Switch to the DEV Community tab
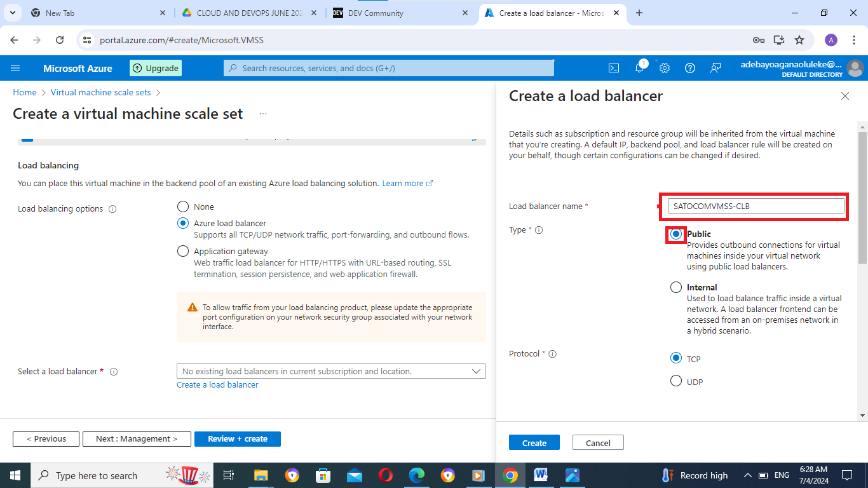This screenshot has height=488, width=868. point(400,13)
